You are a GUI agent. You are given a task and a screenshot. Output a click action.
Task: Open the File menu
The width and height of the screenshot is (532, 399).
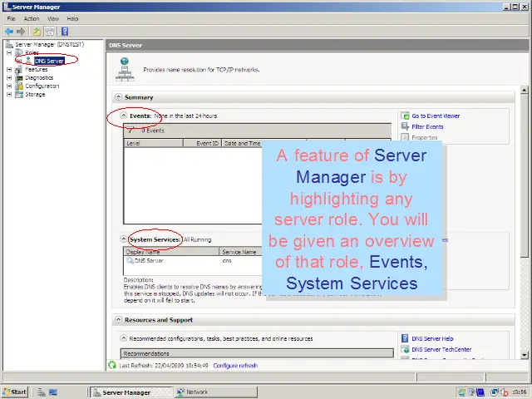pyautogui.click(x=11, y=18)
